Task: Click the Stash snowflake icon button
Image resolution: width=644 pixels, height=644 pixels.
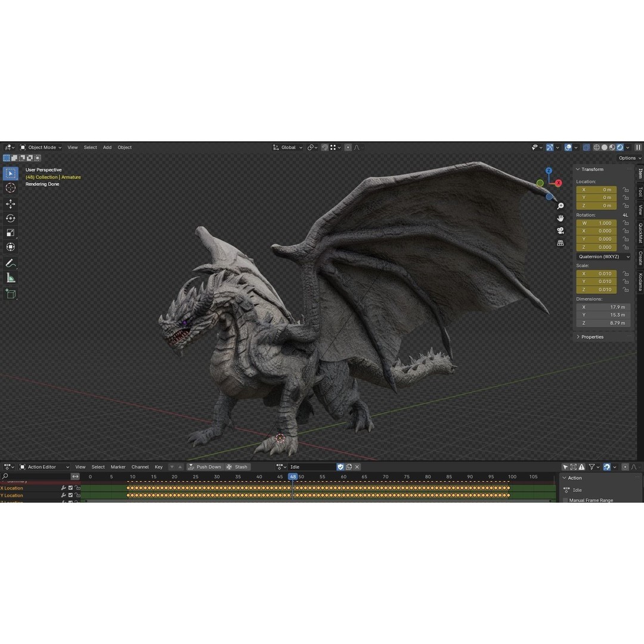Action: click(237, 467)
